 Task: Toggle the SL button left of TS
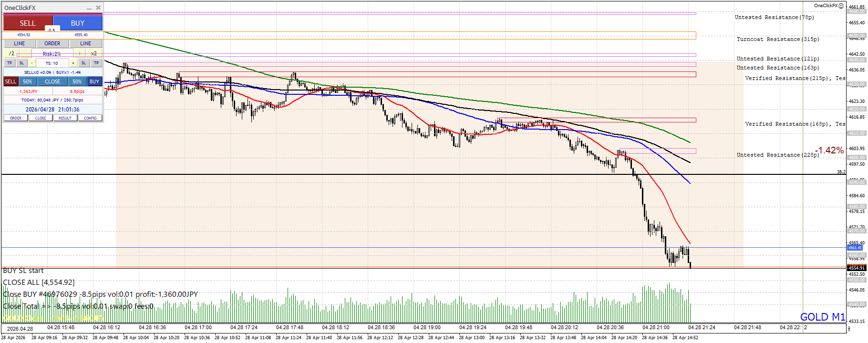point(21,63)
